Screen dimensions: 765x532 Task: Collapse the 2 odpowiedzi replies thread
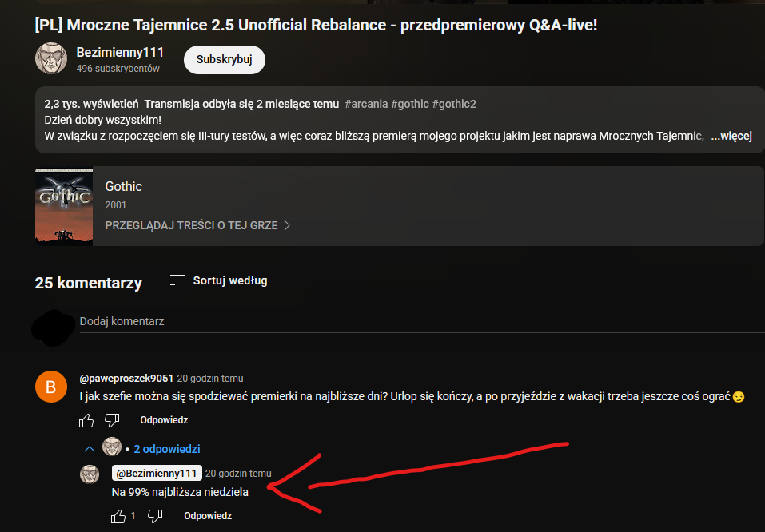[x=90, y=449]
